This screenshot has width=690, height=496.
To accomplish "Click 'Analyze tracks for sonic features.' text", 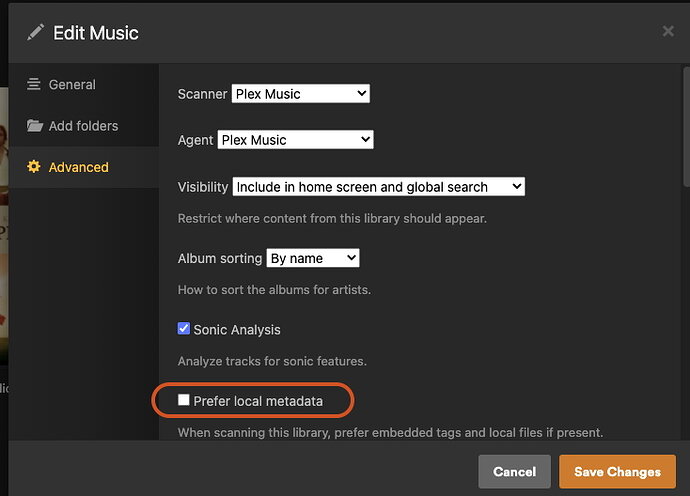I will click(272, 361).
